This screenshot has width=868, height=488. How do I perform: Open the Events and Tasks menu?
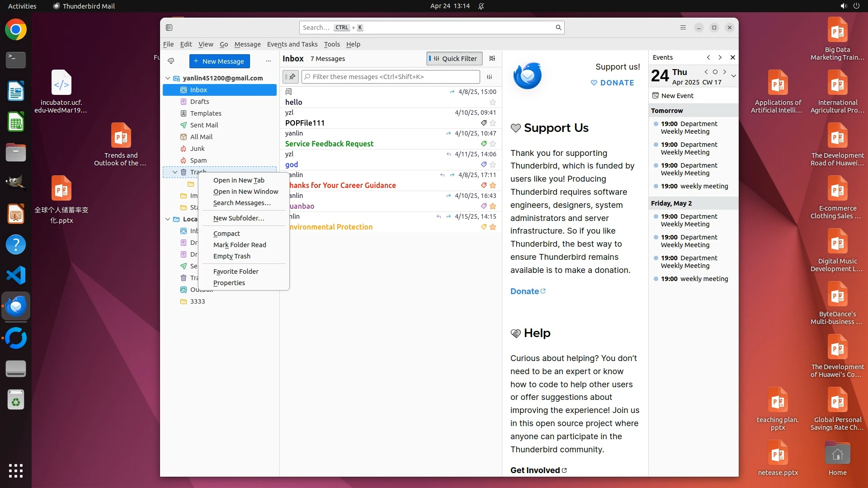(292, 44)
